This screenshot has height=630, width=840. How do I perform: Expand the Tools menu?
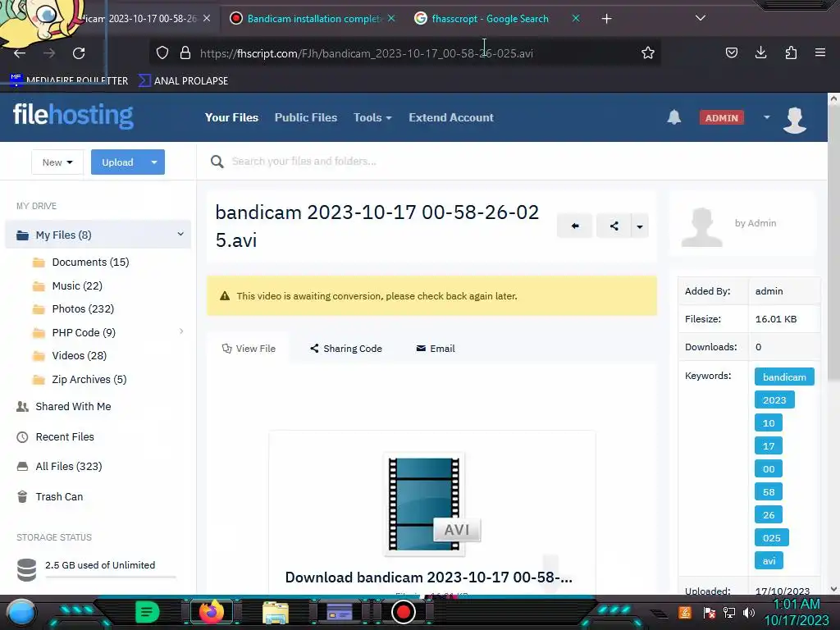(x=372, y=117)
